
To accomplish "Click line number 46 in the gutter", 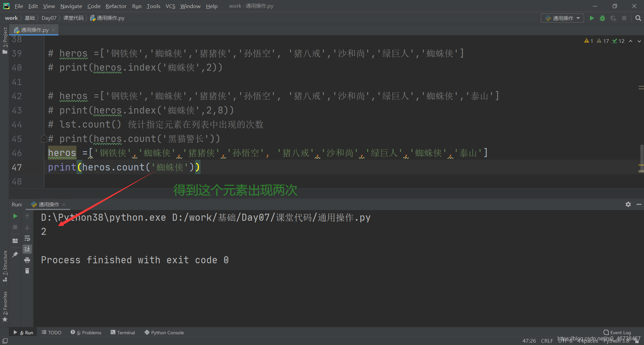I will (x=17, y=153).
